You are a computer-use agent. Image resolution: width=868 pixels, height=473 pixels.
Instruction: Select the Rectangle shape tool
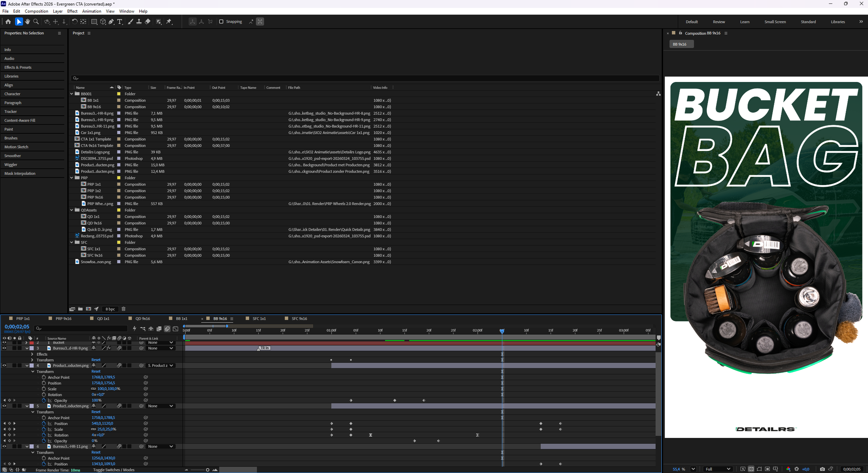click(x=94, y=22)
